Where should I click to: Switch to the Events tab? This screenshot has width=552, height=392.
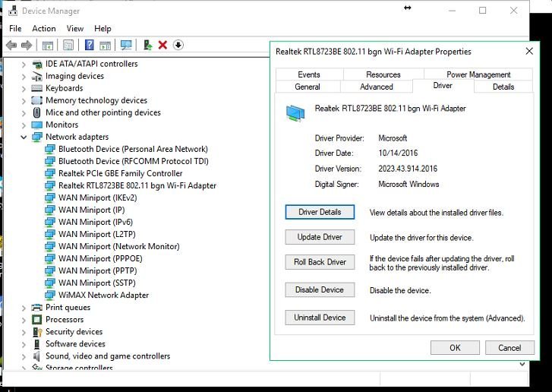(x=309, y=74)
